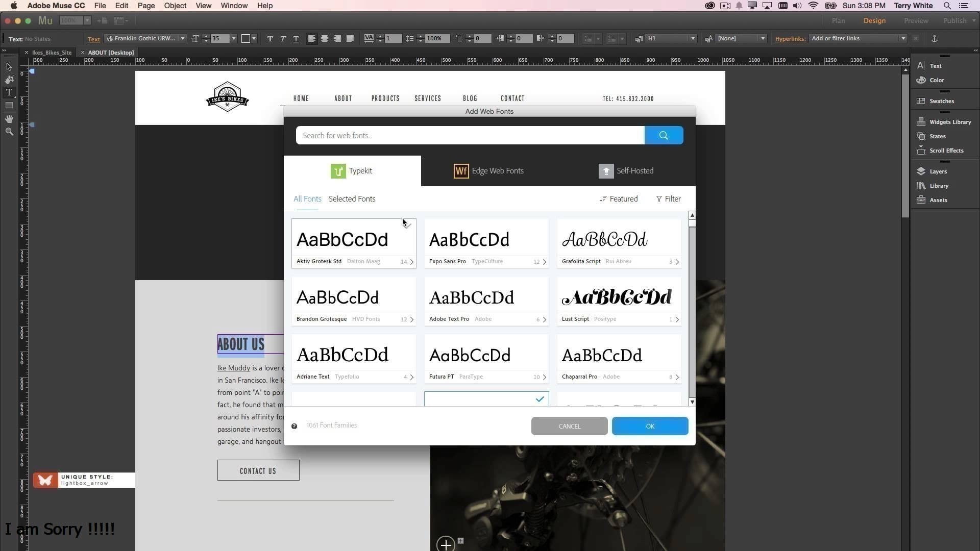Select the Text tool
The width and height of the screenshot is (980, 551).
coord(9,92)
